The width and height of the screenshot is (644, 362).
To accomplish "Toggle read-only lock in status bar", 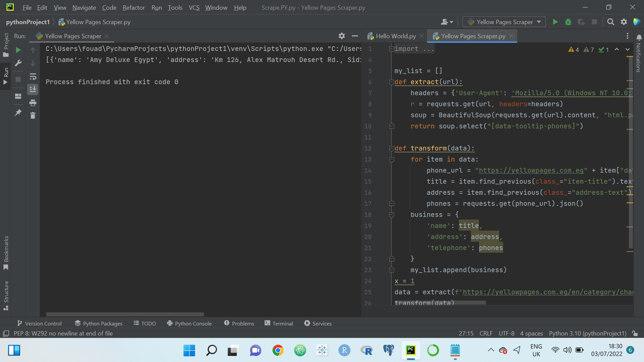I will tap(635, 334).
